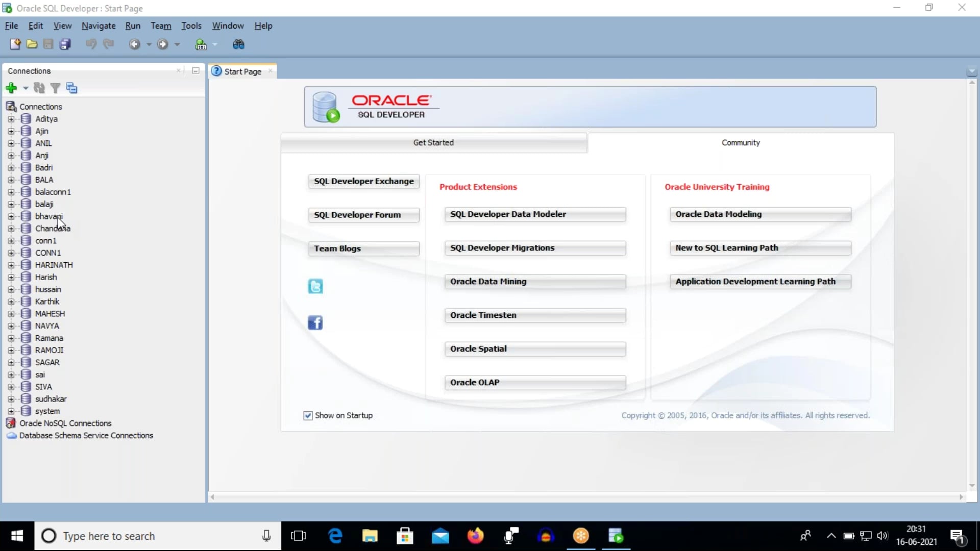980x551 pixels.
Task: Click the binoculars search icon on the toolbar
Action: pyautogui.click(x=237, y=44)
